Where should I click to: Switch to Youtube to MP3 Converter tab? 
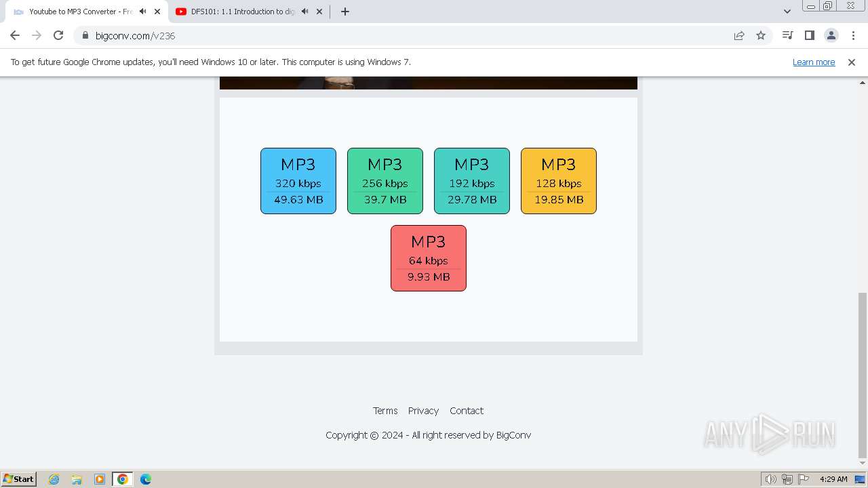click(80, 12)
